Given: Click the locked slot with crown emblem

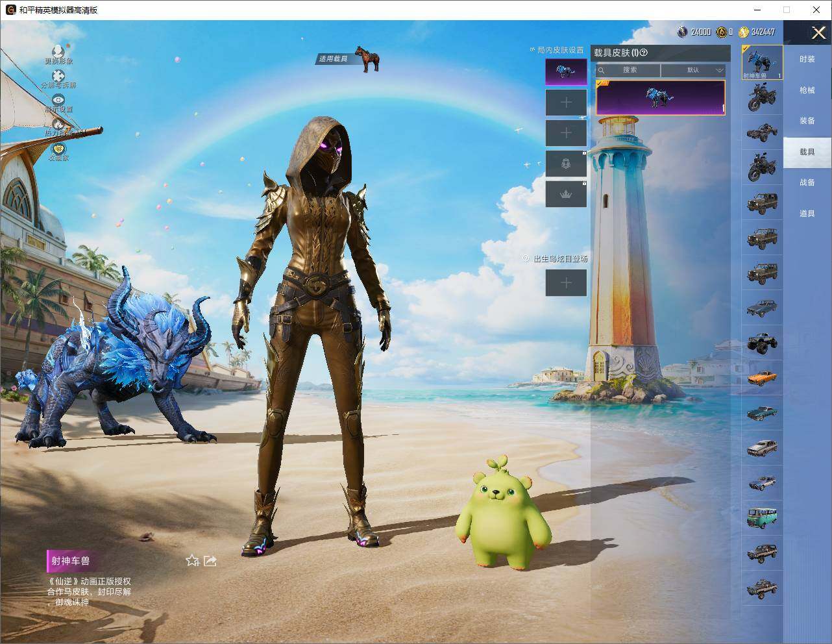Looking at the screenshot, I should point(566,194).
